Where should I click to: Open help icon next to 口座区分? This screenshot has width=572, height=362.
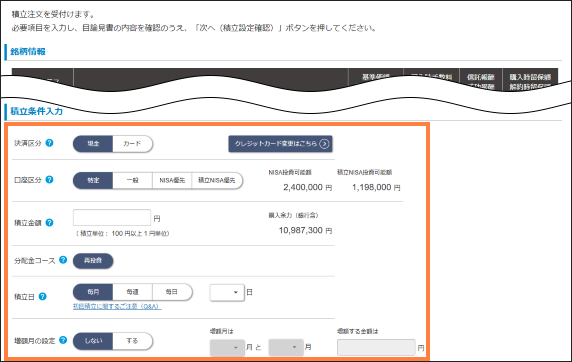click(x=49, y=180)
